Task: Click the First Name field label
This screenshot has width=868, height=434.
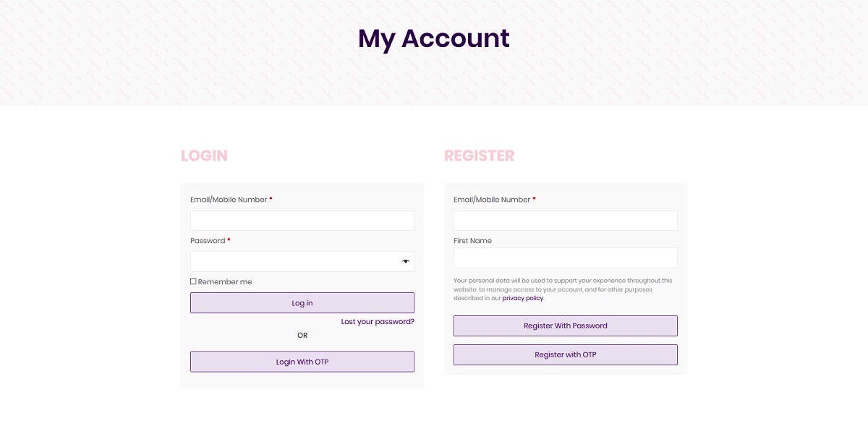Action: pyautogui.click(x=472, y=241)
